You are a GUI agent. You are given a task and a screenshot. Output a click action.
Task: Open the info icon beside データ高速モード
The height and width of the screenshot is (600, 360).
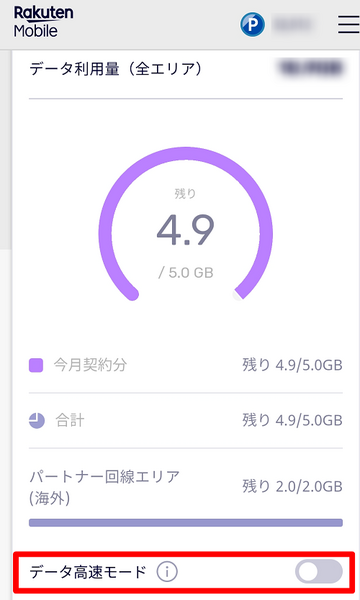[167, 572]
